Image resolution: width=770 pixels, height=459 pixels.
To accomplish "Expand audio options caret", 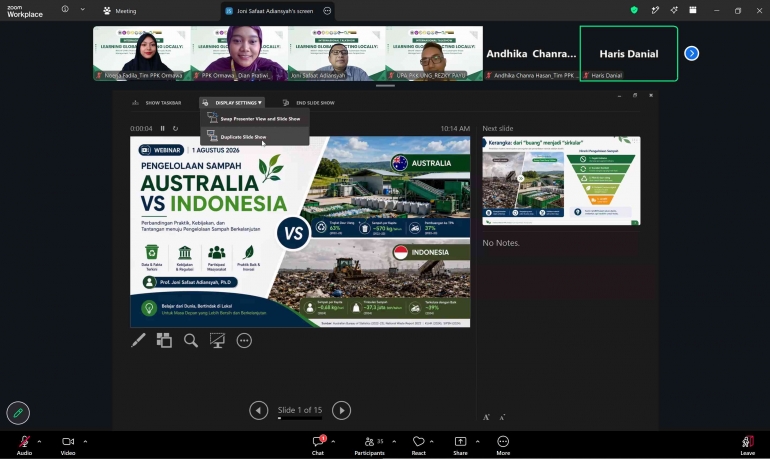I will coord(39,442).
